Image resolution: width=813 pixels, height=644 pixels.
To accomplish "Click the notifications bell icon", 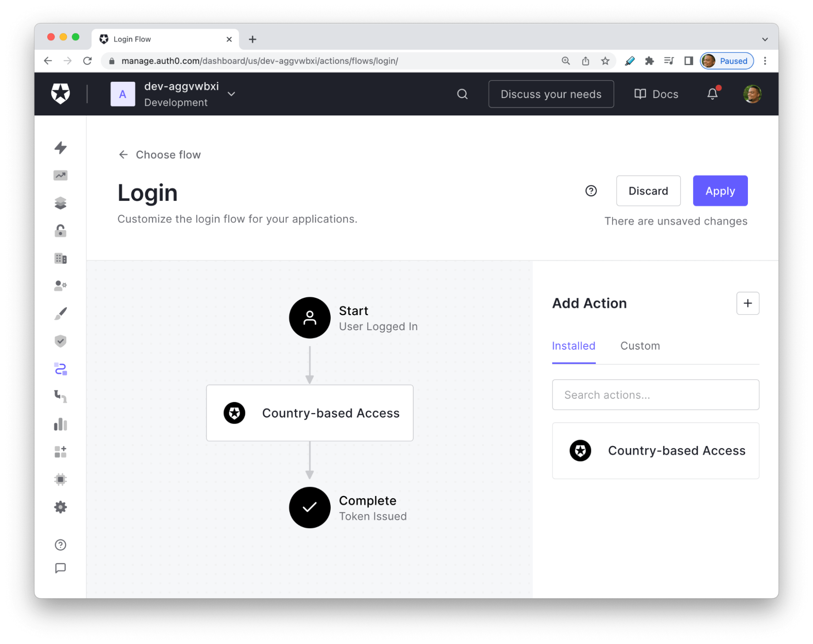I will (x=713, y=94).
